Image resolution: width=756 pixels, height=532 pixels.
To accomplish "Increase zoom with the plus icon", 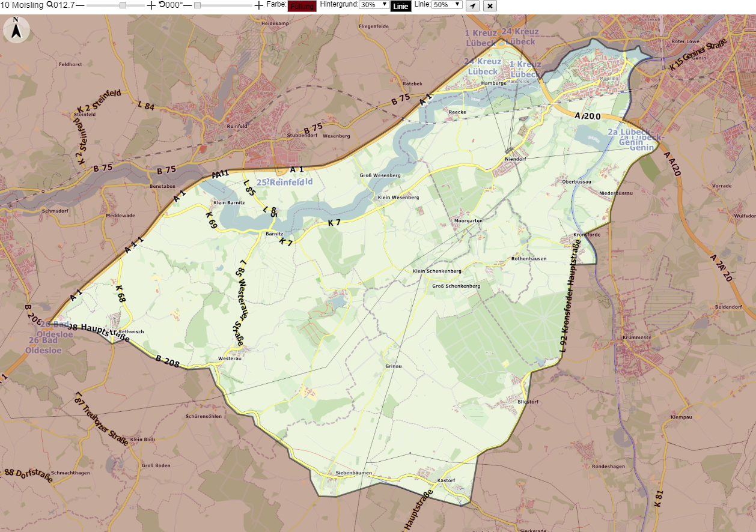I will point(151,5).
